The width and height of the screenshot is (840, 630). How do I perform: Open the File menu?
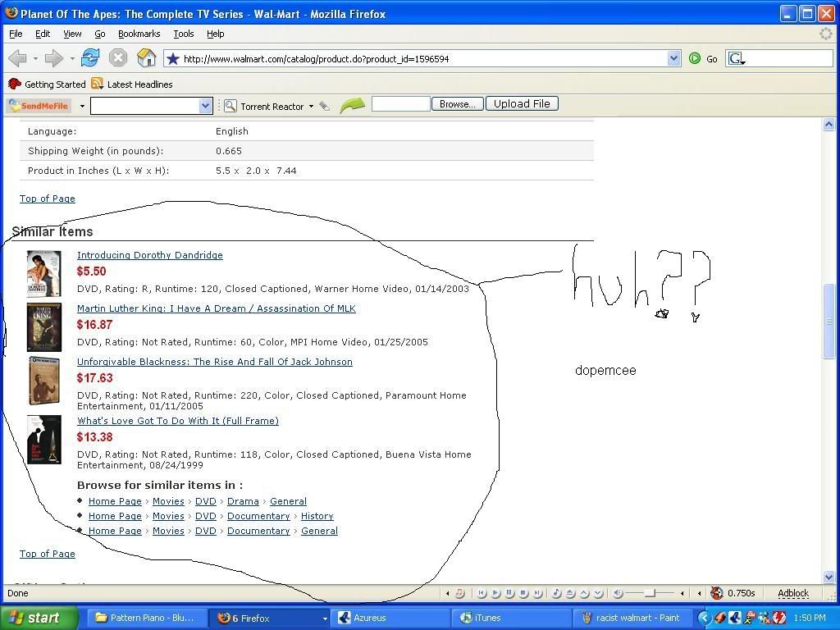coord(16,34)
